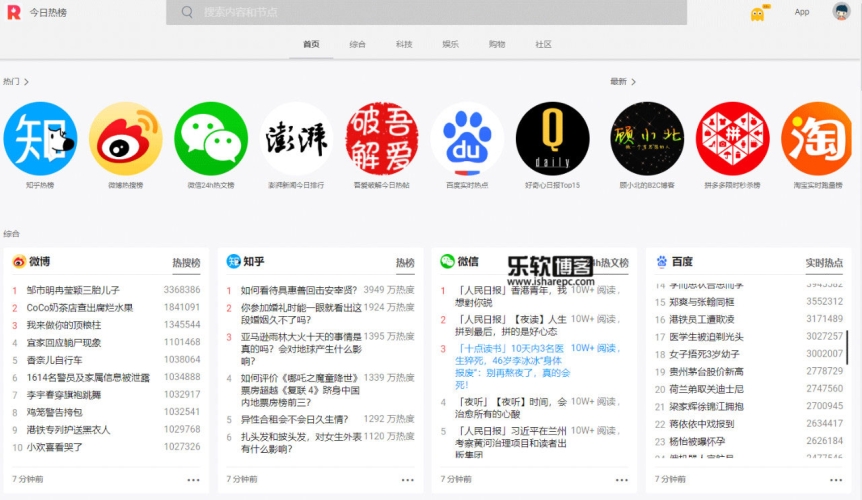Switch to the 首页 tab
Viewport: 862px width, 500px height.
pyautogui.click(x=311, y=44)
